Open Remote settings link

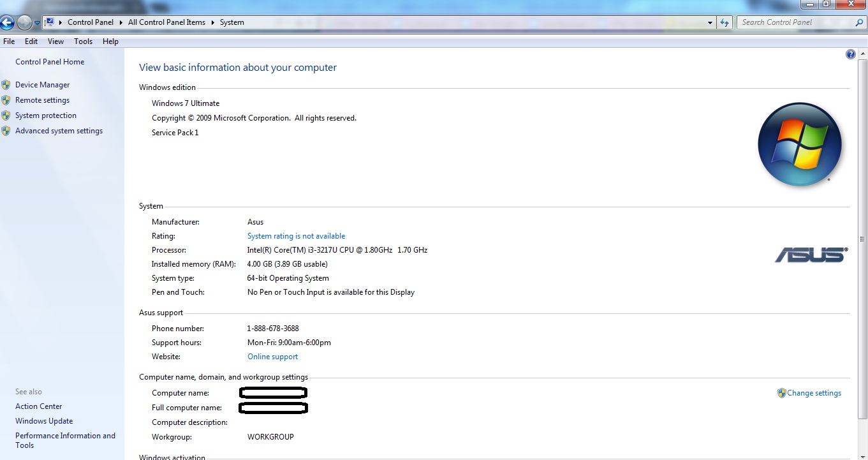tap(43, 100)
